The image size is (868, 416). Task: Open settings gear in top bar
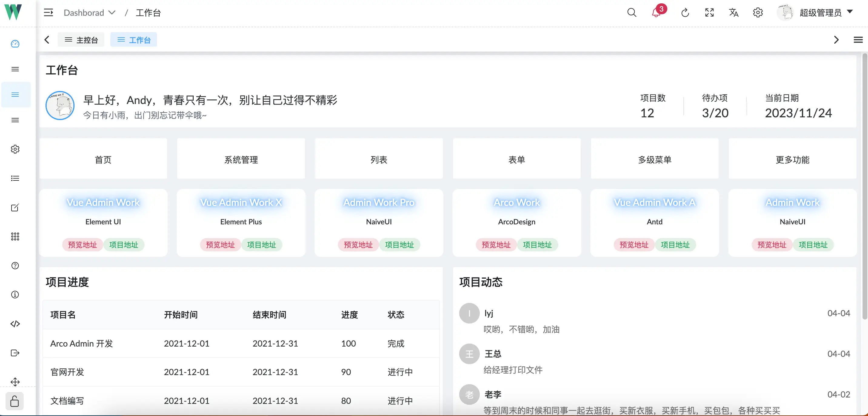tap(758, 13)
